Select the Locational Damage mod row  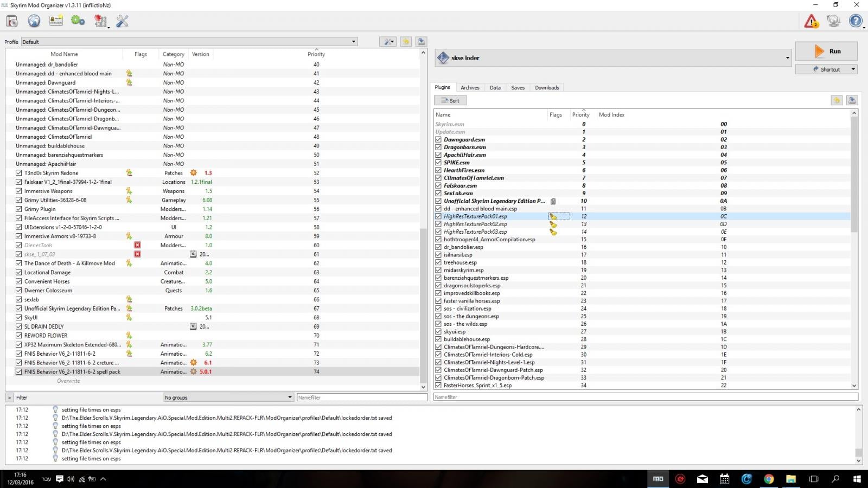point(213,273)
